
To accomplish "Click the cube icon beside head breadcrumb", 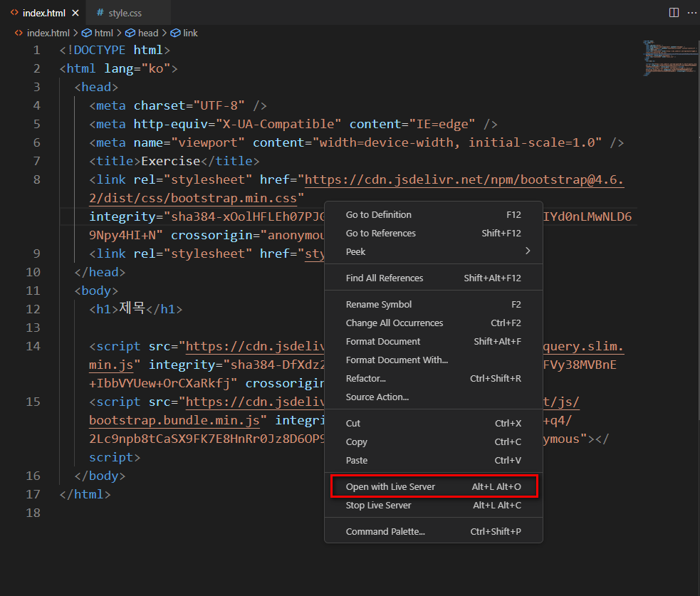I will pyautogui.click(x=130, y=33).
